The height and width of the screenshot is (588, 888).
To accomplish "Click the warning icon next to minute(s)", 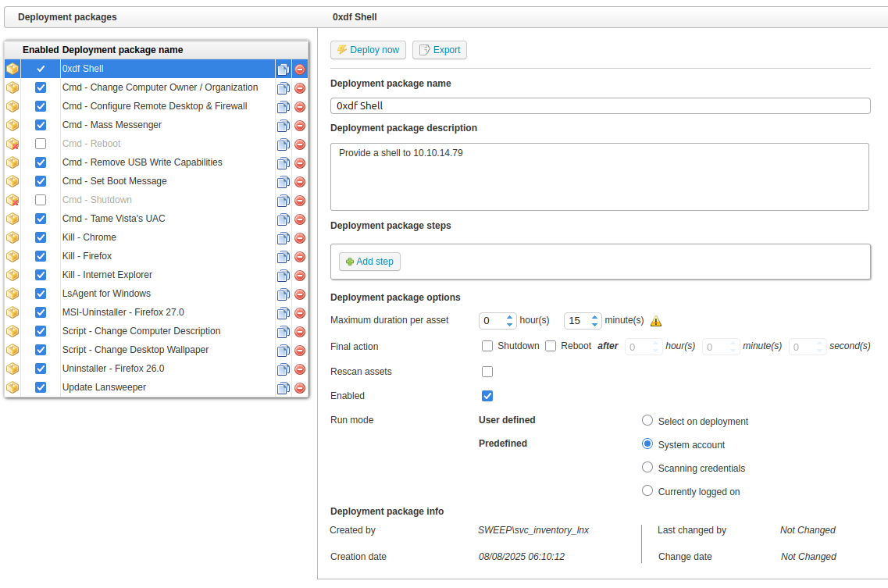I will click(656, 321).
